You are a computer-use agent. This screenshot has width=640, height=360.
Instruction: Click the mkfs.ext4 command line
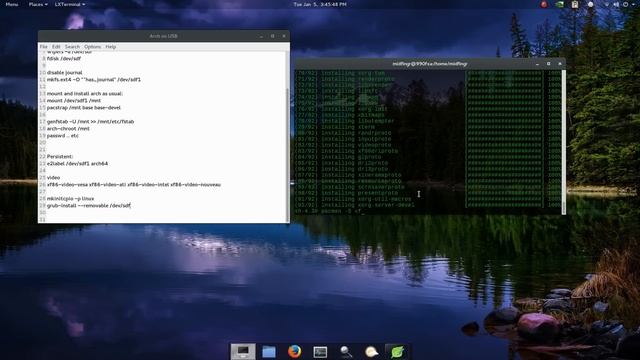(x=93, y=80)
